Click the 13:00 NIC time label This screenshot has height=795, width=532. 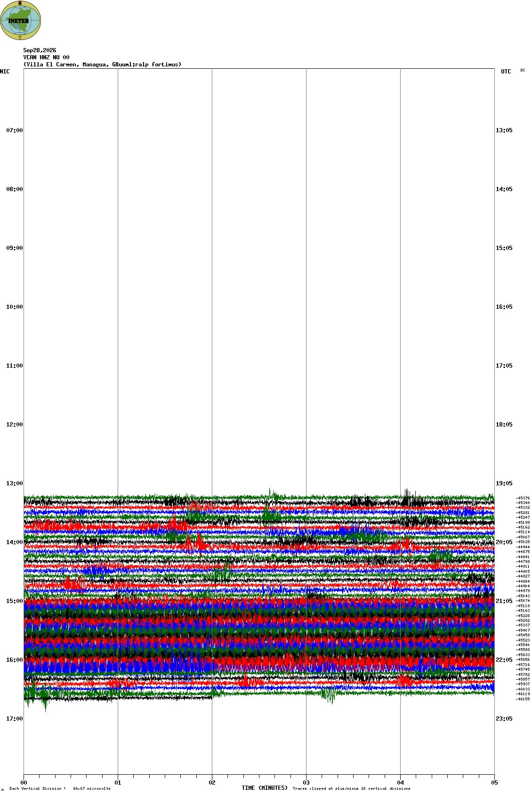[14, 483]
